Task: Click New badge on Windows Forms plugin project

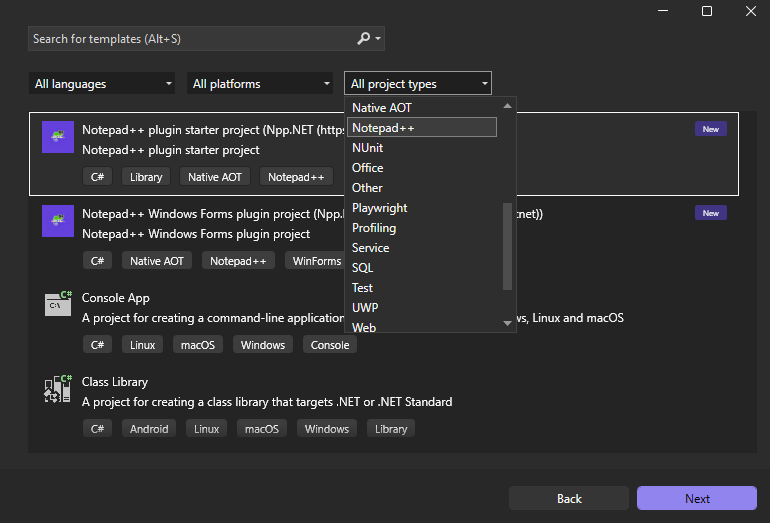Action: 711,213
